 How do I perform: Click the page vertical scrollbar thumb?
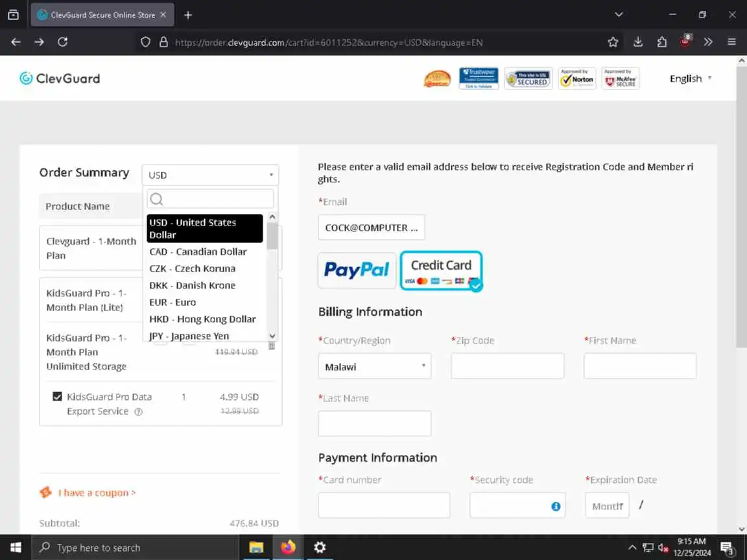click(741, 207)
